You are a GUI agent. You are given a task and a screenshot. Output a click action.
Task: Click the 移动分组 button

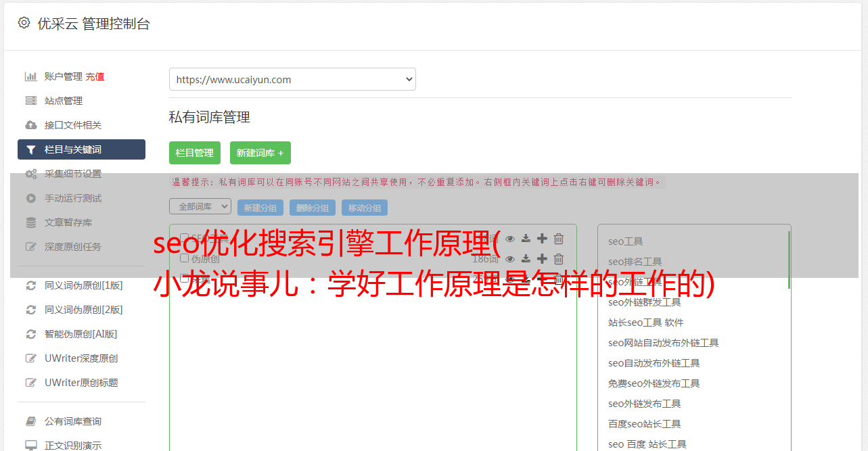tap(365, 208)
